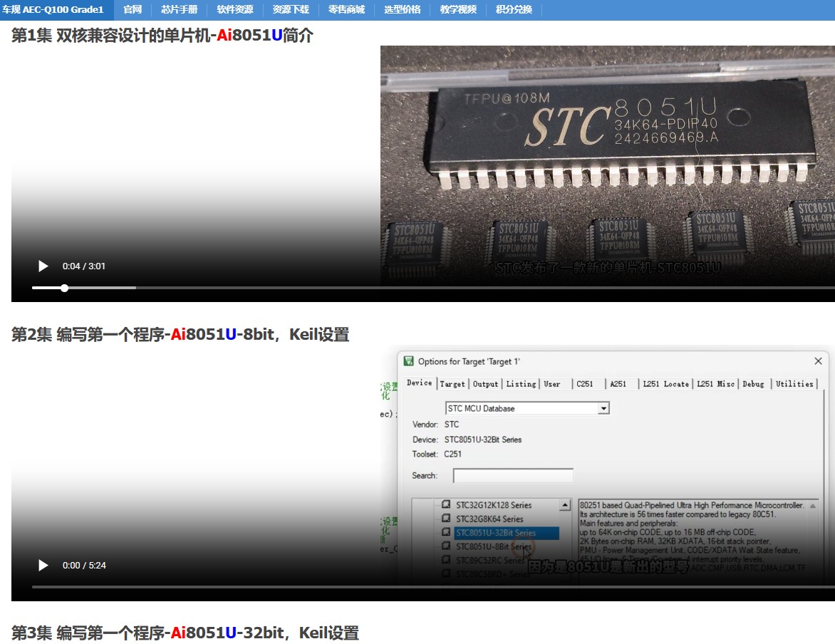Switch to the L251 Locate tab
835x644 pixels.
(x=665, y=384)
